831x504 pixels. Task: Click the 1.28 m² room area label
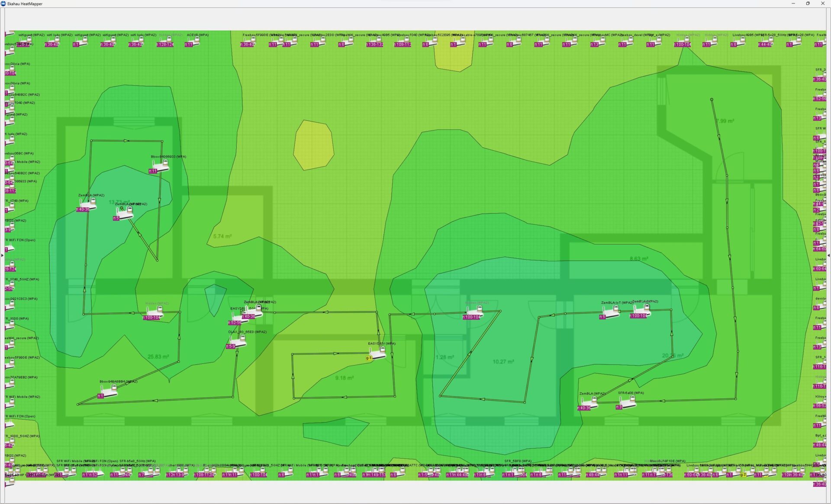[x=444, y=357]
